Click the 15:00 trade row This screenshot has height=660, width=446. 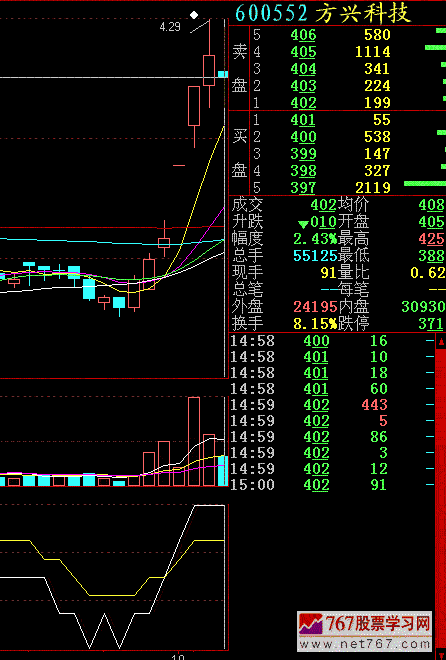332,485
